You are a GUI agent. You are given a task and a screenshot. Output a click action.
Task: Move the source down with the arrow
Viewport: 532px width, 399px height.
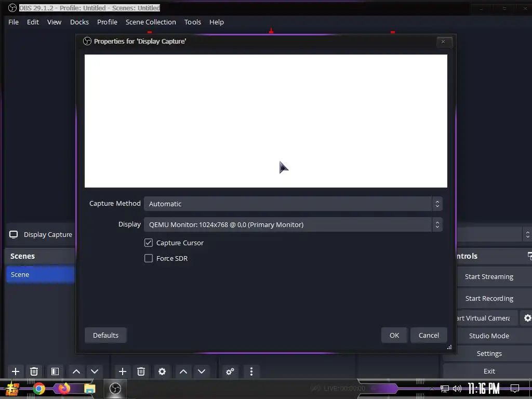tap(202, 371)
